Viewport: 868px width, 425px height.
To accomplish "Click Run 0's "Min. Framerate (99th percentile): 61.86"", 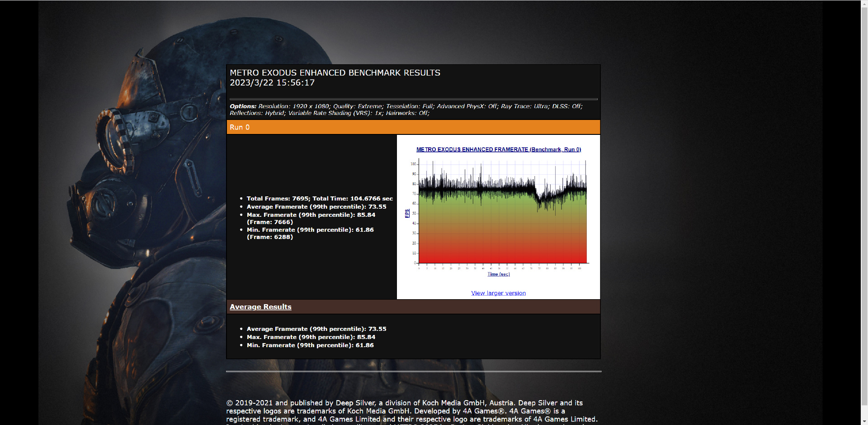I will 310,230.
